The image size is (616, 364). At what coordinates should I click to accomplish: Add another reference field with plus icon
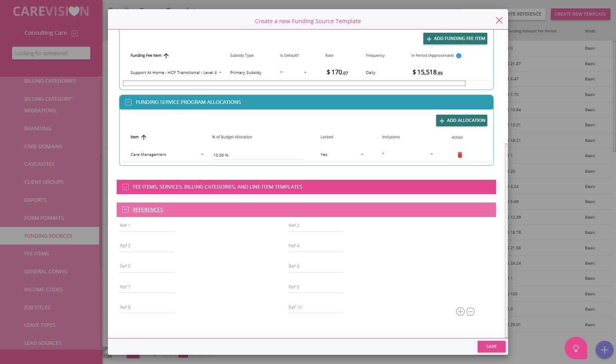460,312
